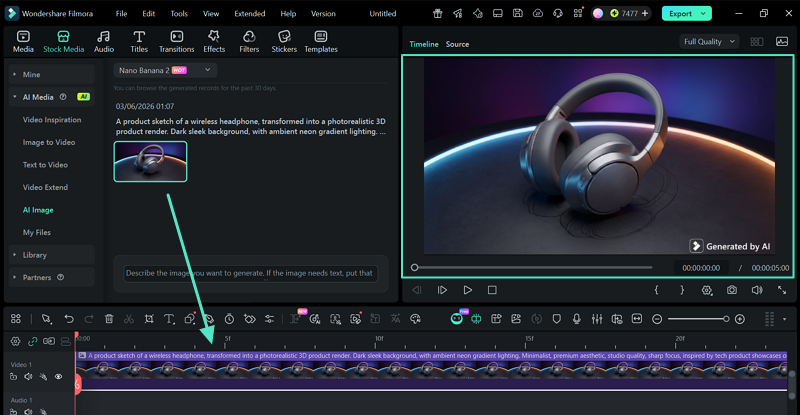Take a snapshot with the camera icon
The width and height of the screenshot is (800, 415).
[x=732, y=290]
